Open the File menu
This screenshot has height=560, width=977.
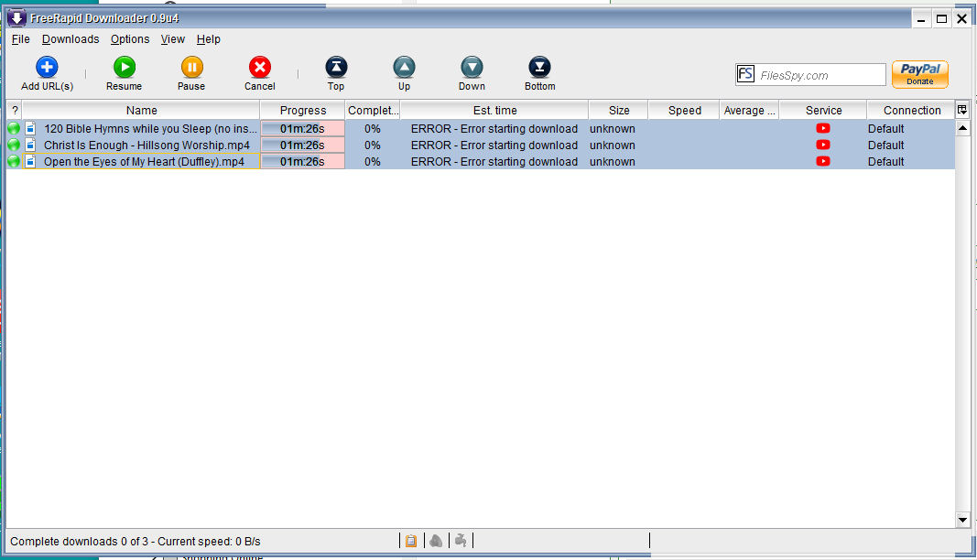[x=20, y=39]
